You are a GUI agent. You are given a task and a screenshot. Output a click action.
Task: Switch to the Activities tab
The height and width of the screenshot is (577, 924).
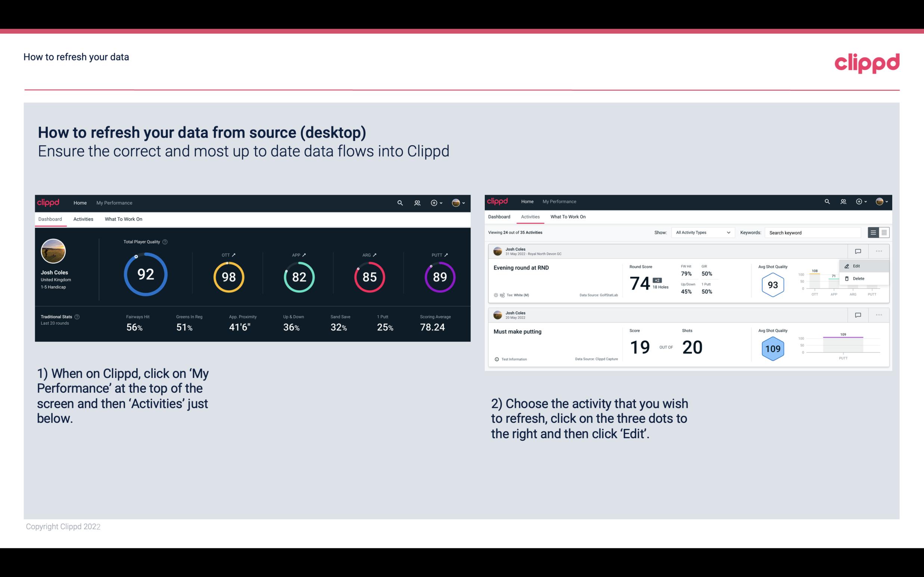pyautogui.click(x=83, y=219)
